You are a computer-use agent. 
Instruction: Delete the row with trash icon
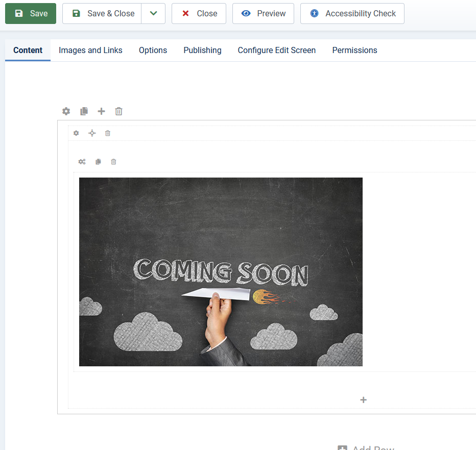tap(118, 111)
